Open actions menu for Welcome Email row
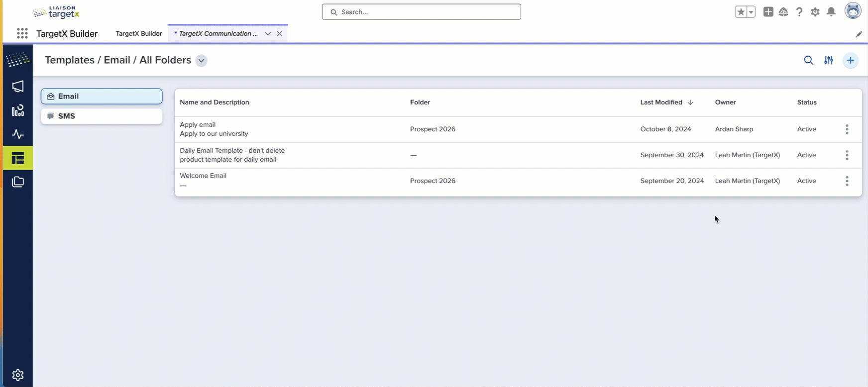The image size is (868, 387). click(x=847, y=181)
